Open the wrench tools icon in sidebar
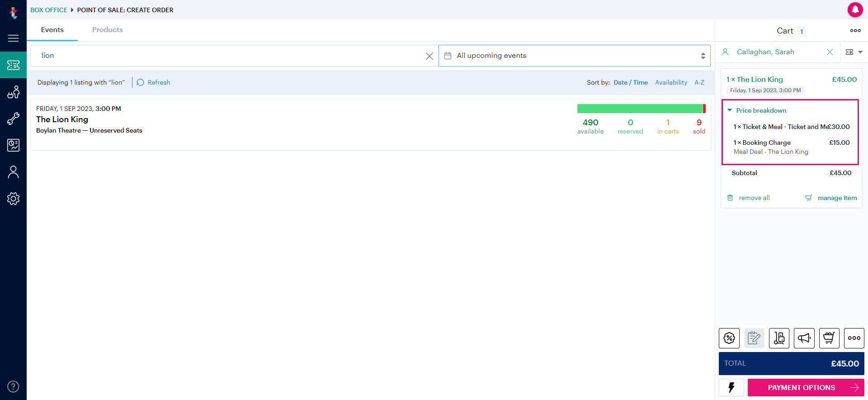 point(13,119)
